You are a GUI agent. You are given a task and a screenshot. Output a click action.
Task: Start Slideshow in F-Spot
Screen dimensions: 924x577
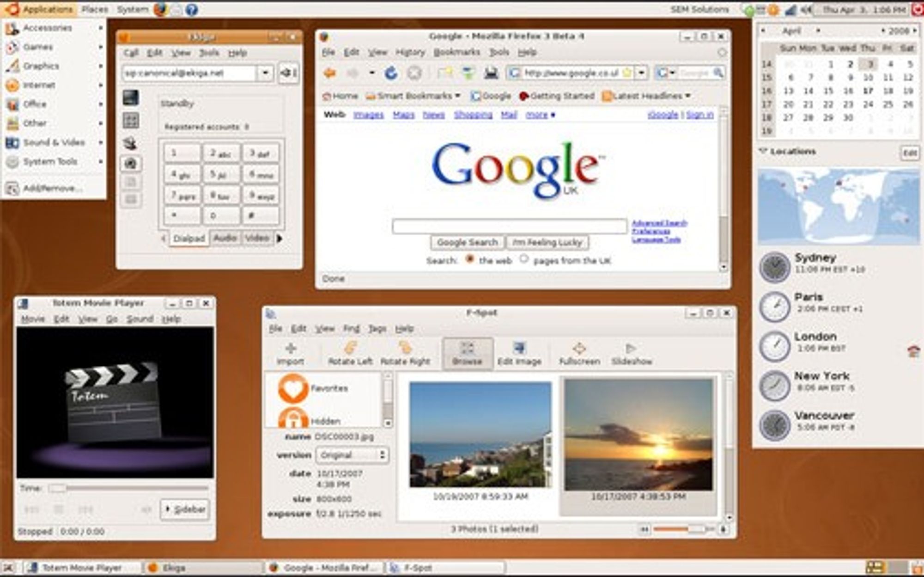(x=632, y=354)
